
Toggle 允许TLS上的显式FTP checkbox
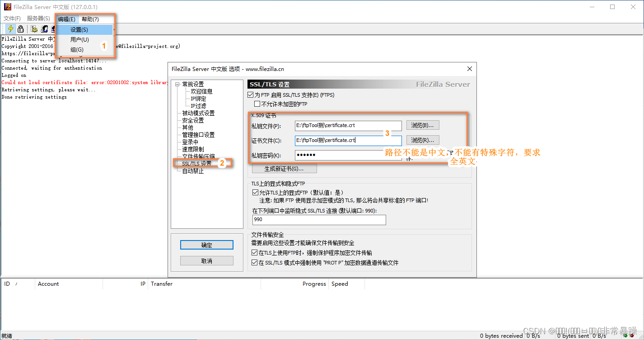(x=255, y=193)
